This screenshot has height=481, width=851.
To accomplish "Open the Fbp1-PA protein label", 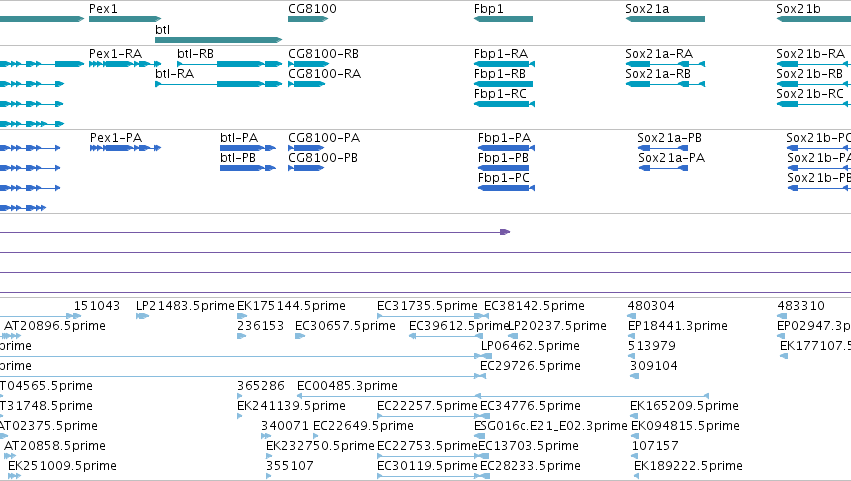I will pyautogui.click(x=504, y=138).
